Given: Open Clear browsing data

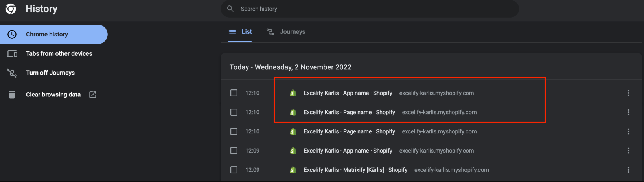Looking at the screenshot, I should click(53, 95).
